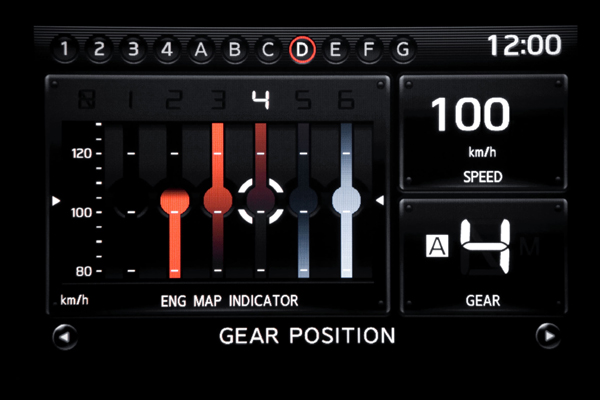This screenshot has height=400, width=600.
Task: Switch to display page 3
Action: tap(133, 49)
